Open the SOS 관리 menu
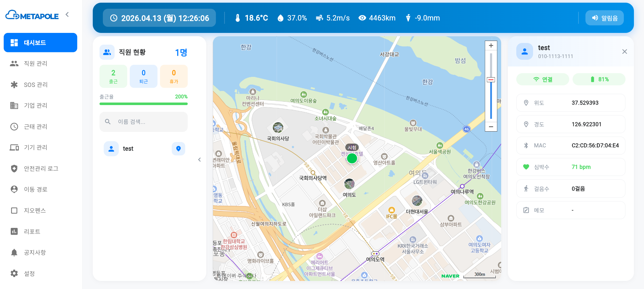Viewport: 644px width, 289px height. point(36,85)
